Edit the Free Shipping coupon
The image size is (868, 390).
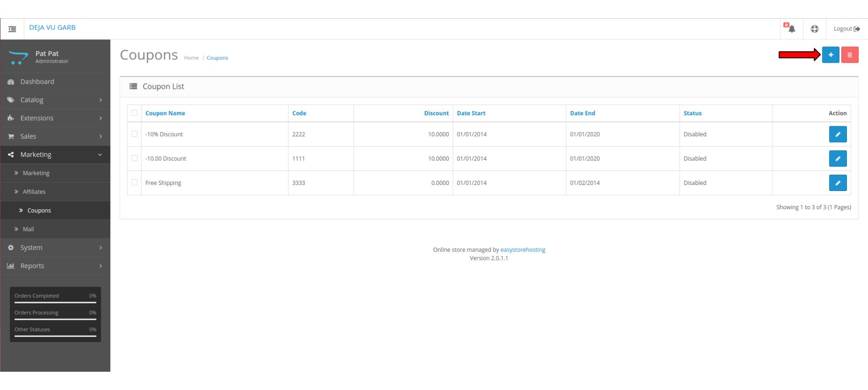tap(838, 183)
